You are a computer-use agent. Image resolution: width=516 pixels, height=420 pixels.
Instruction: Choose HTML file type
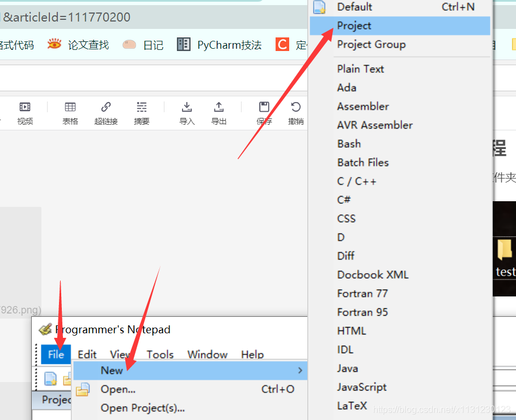tap(400, 331)
